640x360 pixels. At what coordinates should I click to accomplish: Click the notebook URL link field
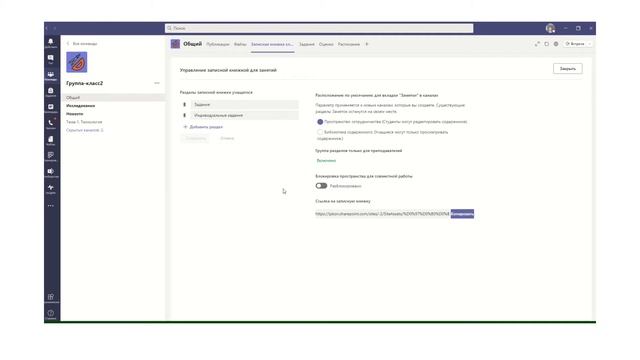[382, 213]
